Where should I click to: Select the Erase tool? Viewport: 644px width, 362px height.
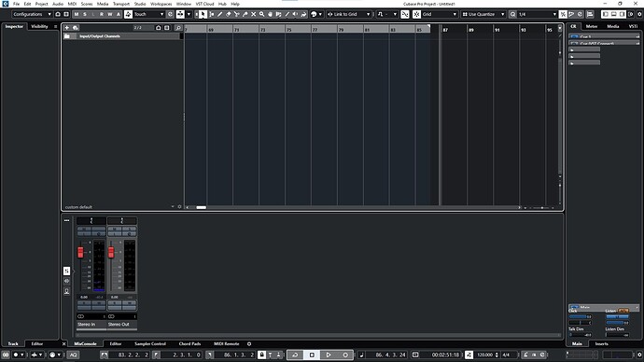click(229, 14)
